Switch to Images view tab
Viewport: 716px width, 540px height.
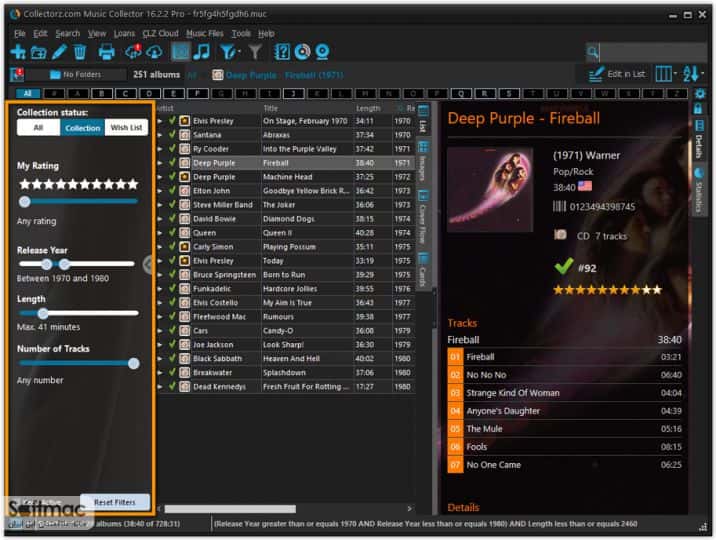pyautogui.click(x=423, y=162)
